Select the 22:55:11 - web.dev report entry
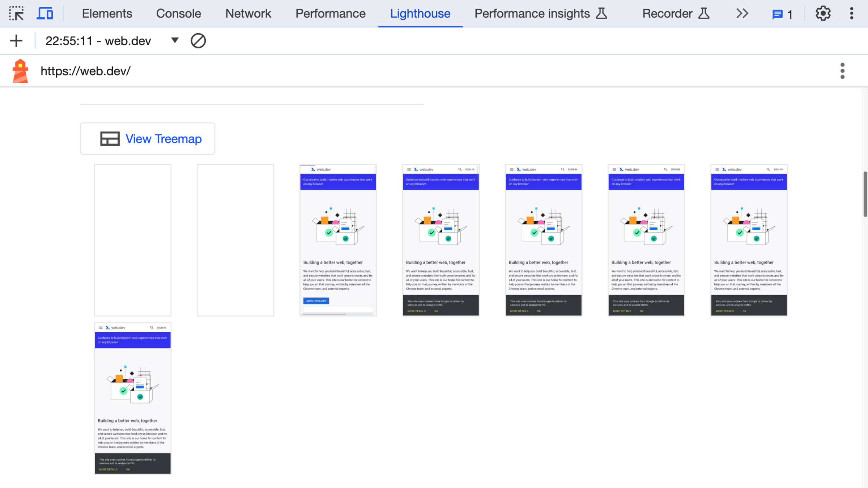Viewport: 868px width, 488px height. (x=98, y=41)
